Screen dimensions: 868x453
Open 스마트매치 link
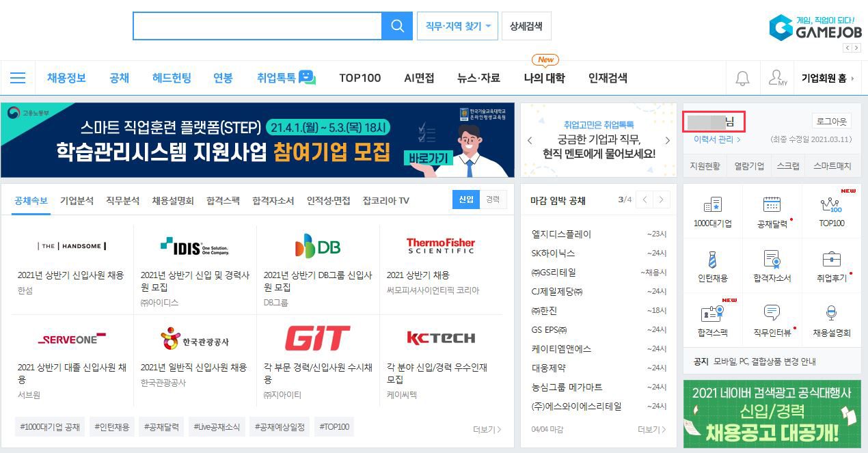(x=832, y=165)
